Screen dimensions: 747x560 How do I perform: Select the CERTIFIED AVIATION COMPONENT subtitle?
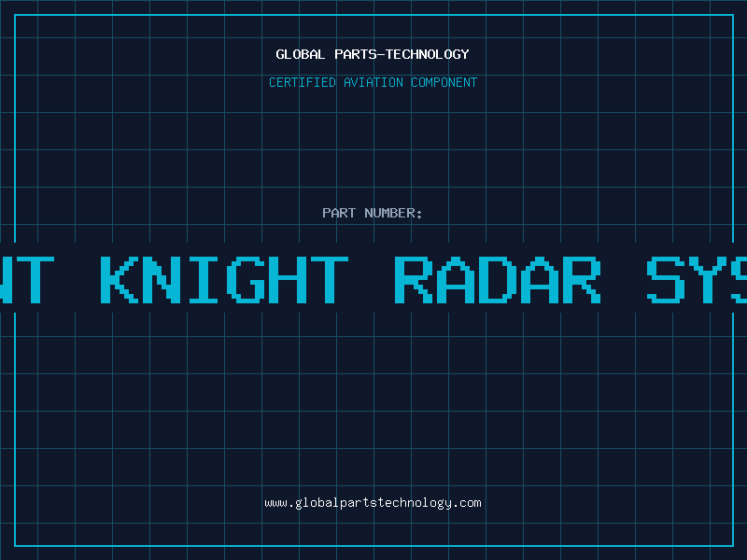373,82
